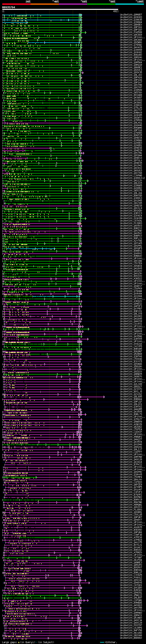Select hit label UniRef100_Q40415
Image resolution: width=146 pixels, height=644 pixels.
point(131,47)
